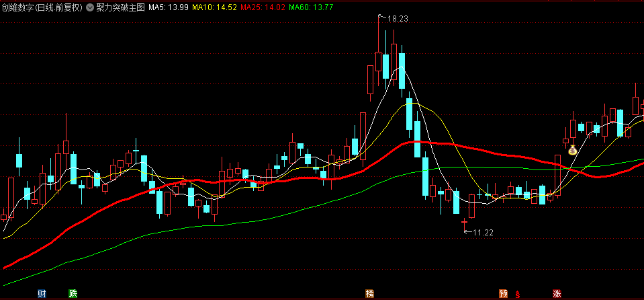This screenshot has height=300, width=644.
Task: Select the 聚力突破主图 indicator name
Action: pos(120,7)
